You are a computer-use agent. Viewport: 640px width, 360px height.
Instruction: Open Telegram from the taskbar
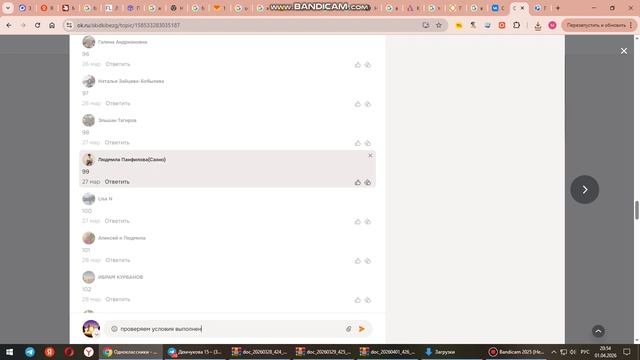pos(30,352)
